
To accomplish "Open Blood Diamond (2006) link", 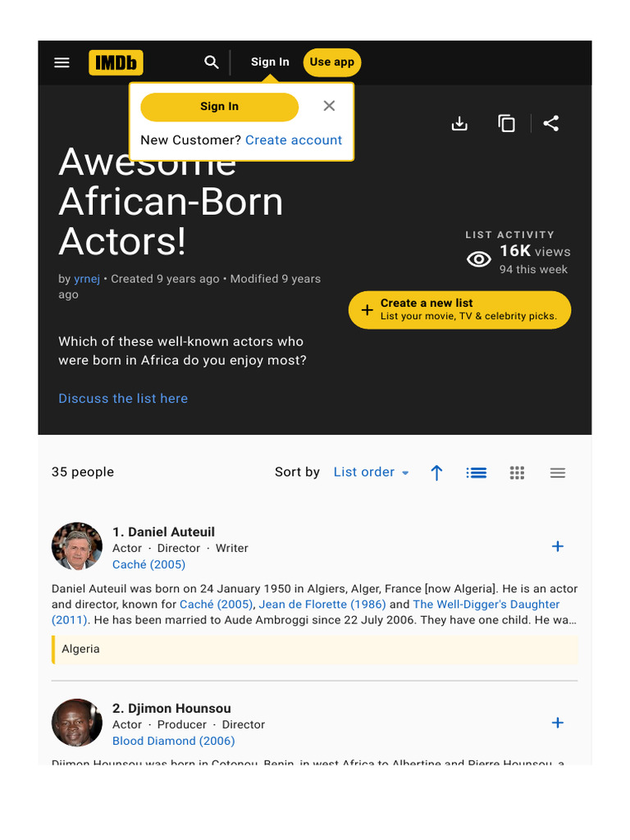I will point(174,741).
